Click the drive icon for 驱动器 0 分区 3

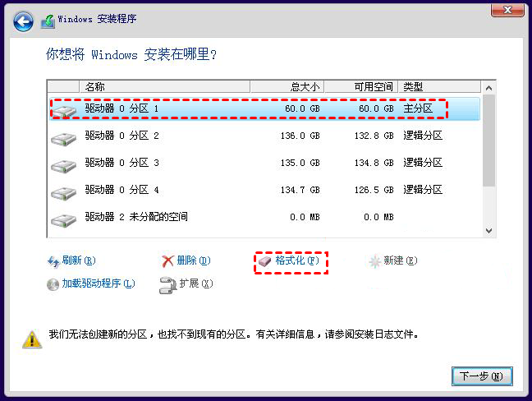[x=63, y=166]
